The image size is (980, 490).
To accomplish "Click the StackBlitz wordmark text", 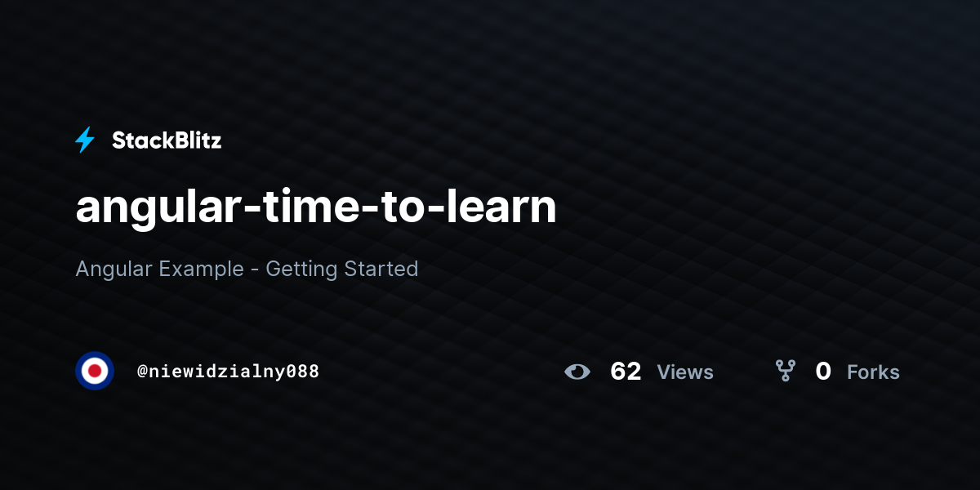I will tap(167, 140).
